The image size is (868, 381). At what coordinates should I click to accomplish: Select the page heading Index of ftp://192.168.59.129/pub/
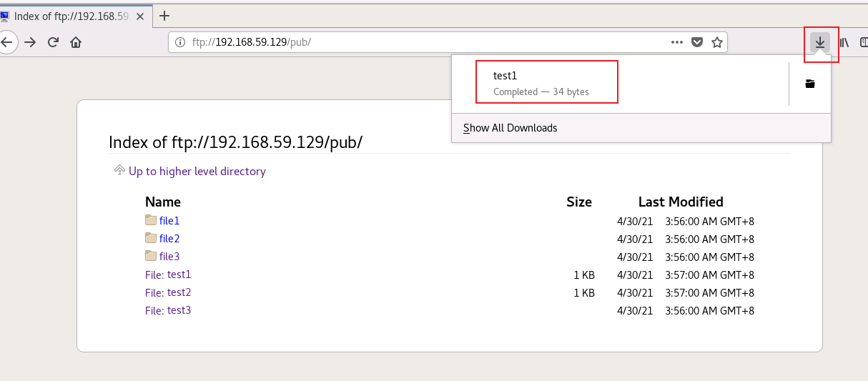pyautogui.click(x=236, y=142)
